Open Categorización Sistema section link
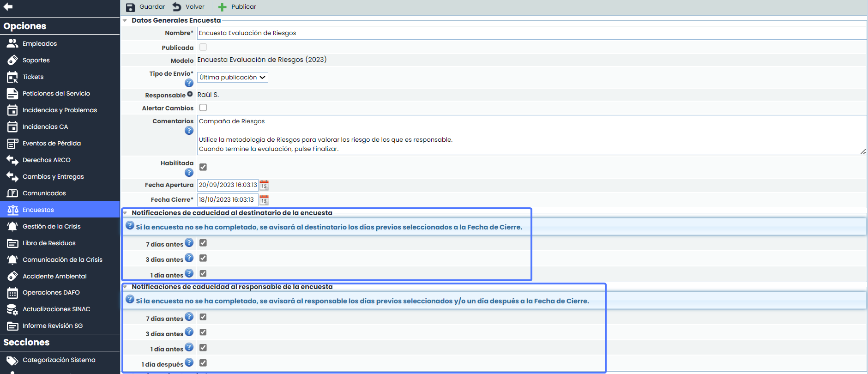Image resolution: width=868 pixels, height=374 pixels. point(59,360)
